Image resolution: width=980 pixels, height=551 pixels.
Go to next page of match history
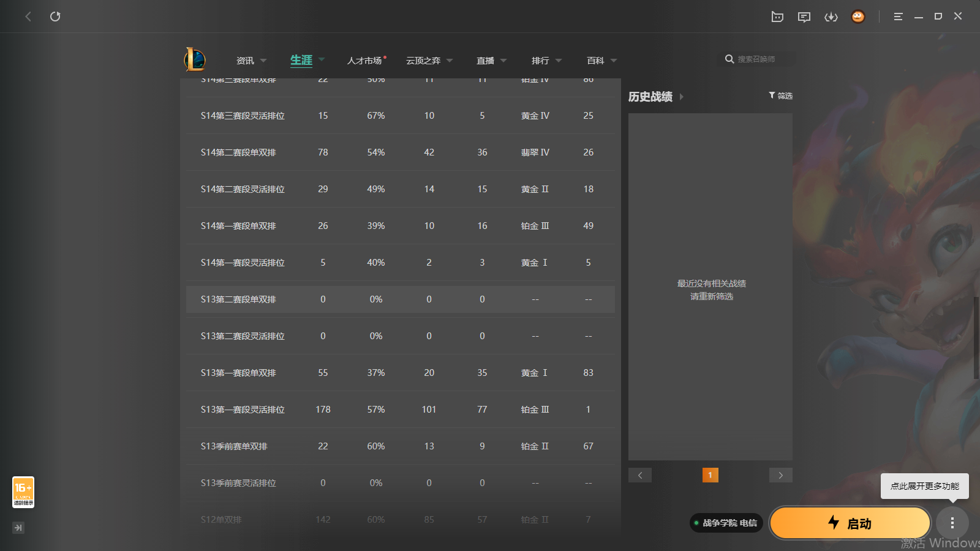(781, 475)
